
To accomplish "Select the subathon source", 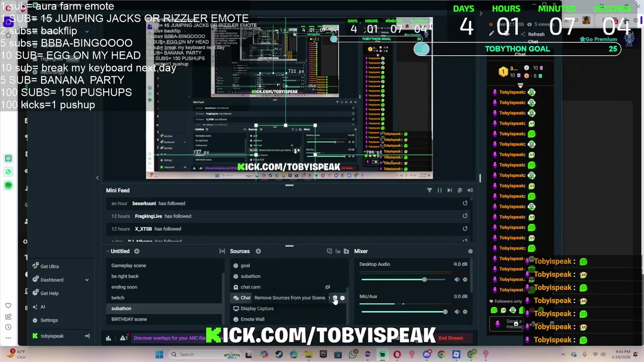I will 251,276.
